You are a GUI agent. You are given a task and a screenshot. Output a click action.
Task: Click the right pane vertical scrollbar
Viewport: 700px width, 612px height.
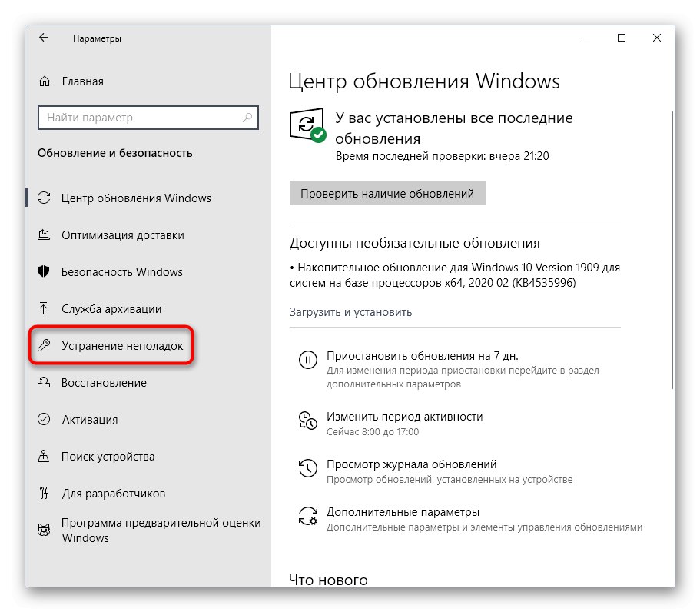click(x=672, y=250)
